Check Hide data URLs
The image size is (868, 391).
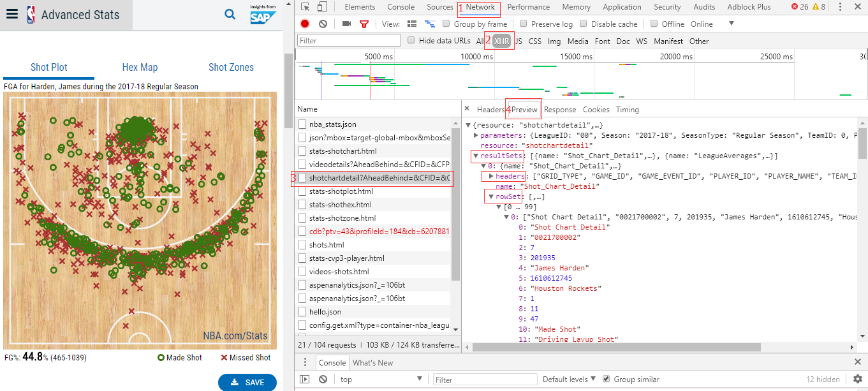point(411,40)
